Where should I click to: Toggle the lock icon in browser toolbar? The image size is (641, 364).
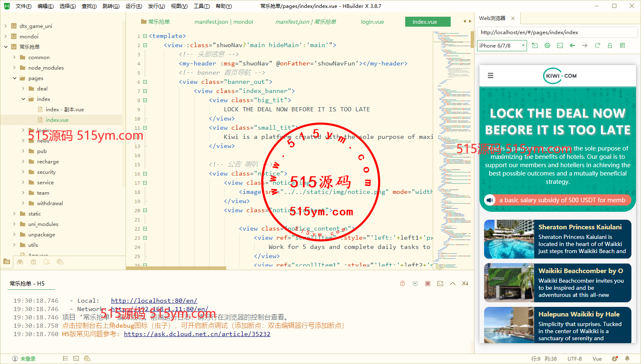click(610, 45)
